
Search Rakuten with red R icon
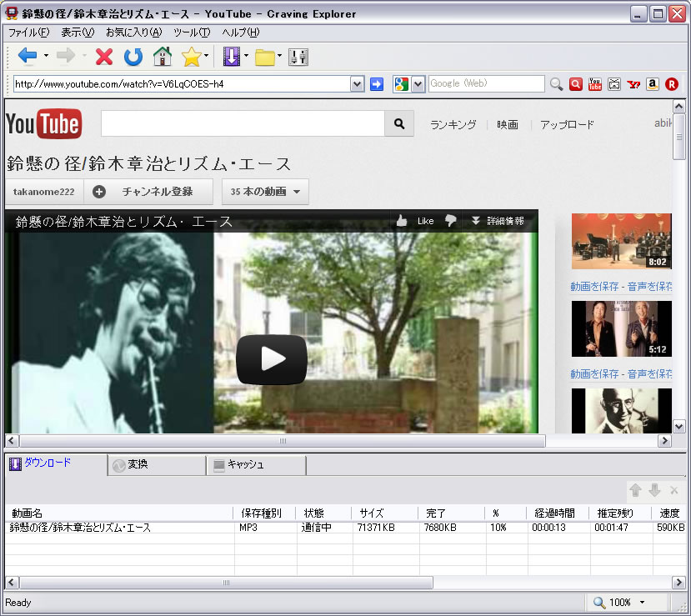click(x=672, y=83)
